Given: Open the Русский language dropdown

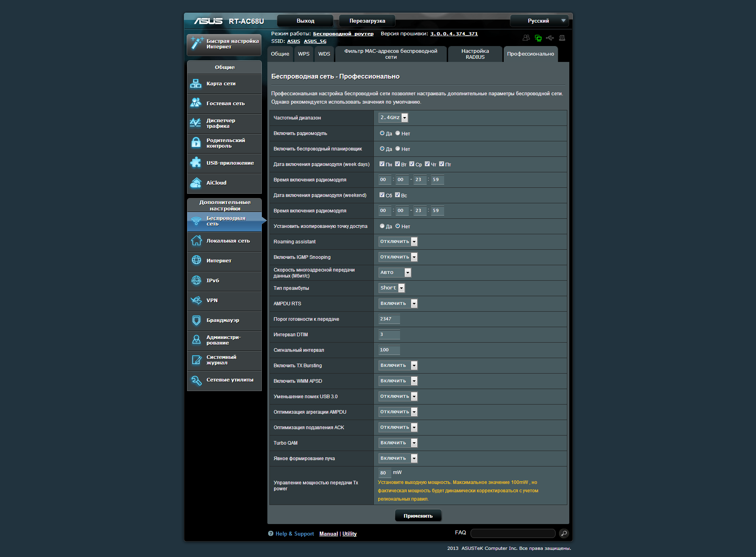Looking at the screenshot, I should coord(539,21).
